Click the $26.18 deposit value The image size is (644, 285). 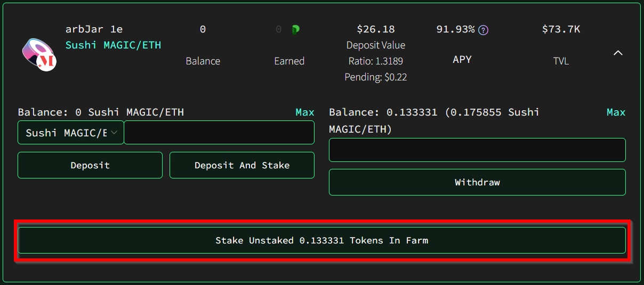click(x=376, y=29)
